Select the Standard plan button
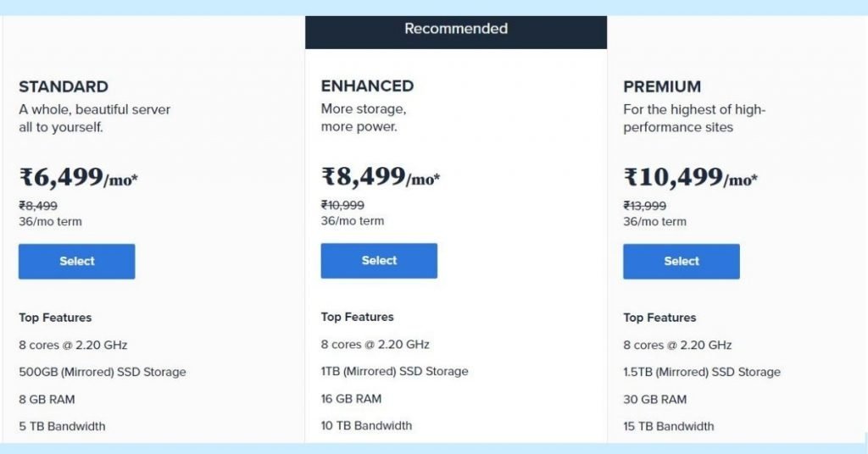 point(76,261)
